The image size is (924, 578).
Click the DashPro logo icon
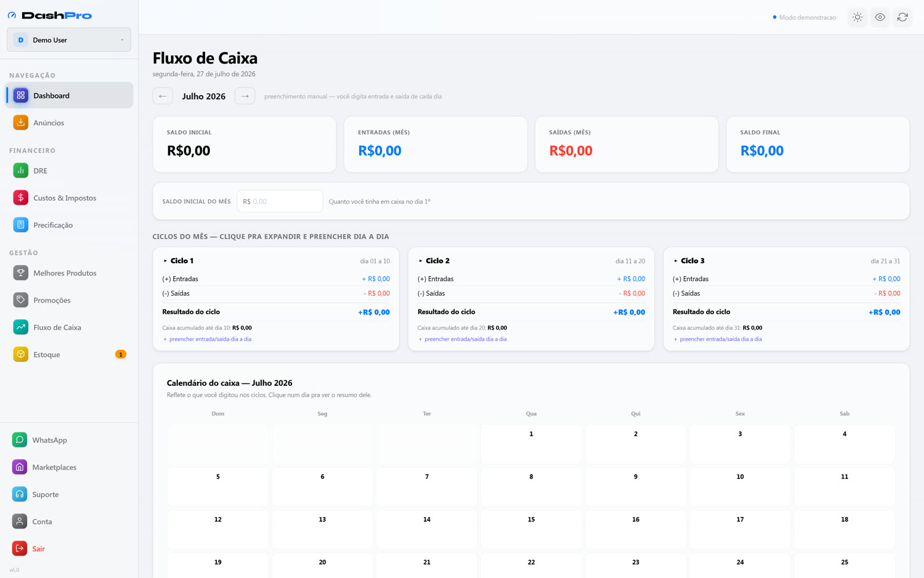pyautogui.click(x=12, y=15)
